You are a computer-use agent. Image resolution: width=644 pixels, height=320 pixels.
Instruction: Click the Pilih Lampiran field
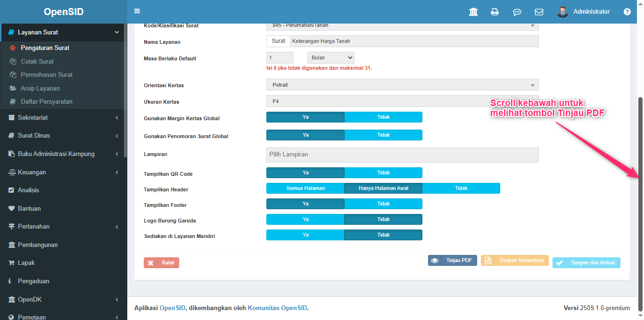[402, 155]
